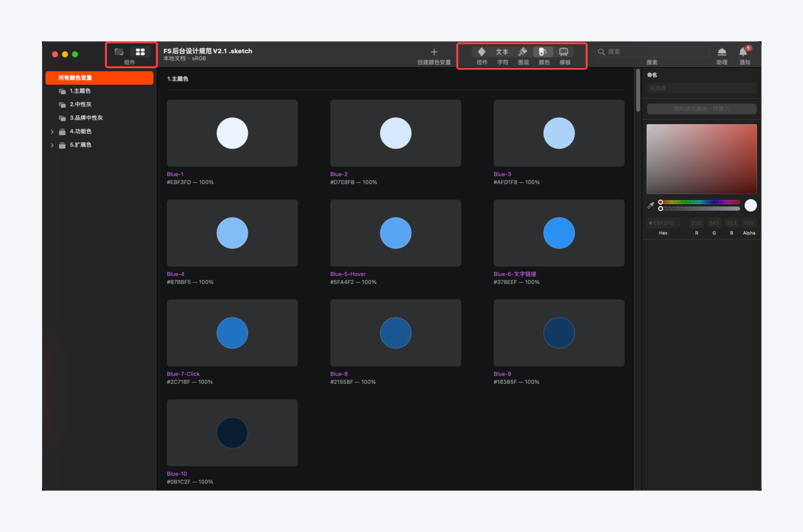
Task: Open the assistant bell-hat icon
Action: click(722, 52)
